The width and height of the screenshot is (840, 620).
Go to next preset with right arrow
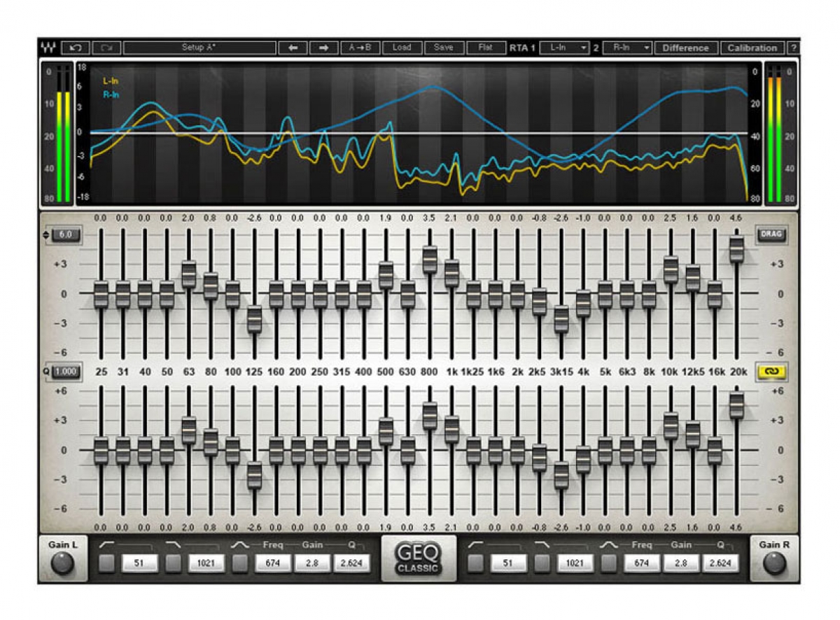pos(323,48)
